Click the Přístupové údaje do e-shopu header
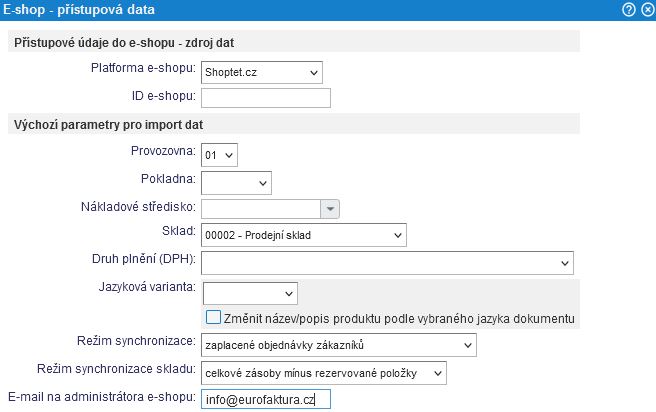 tap(294, 42)
